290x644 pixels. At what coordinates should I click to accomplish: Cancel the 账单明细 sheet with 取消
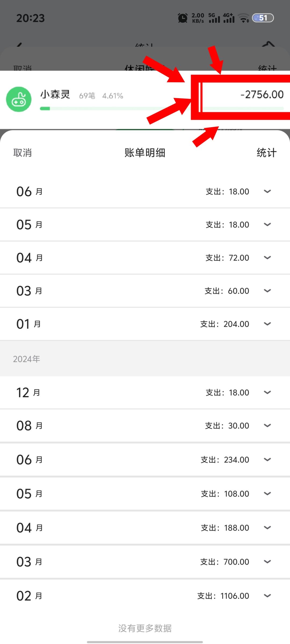[23, 153]
